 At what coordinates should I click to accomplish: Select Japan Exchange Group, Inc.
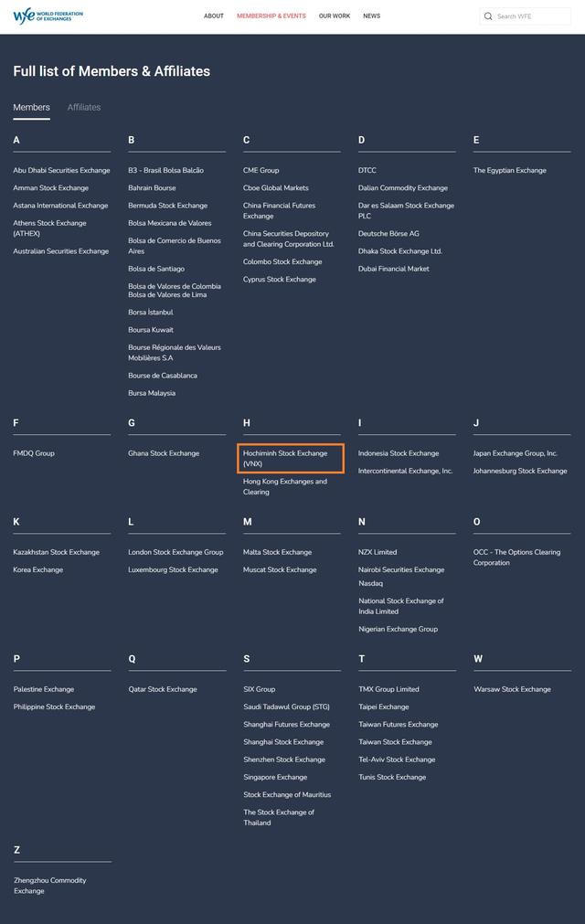tap(515, 453)
